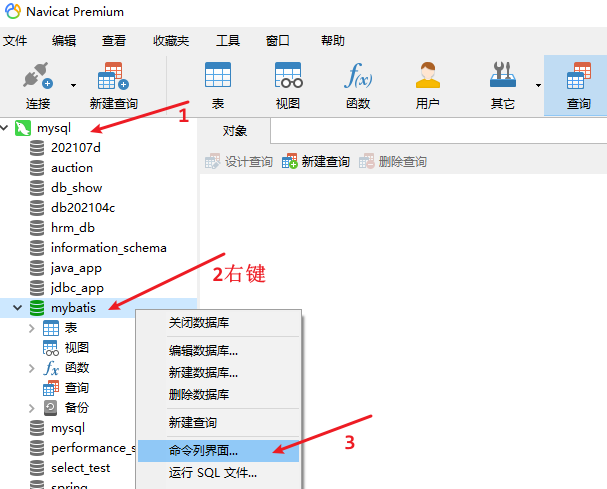The width and height of the screenshot is (607, 489).
Task: Choose Console (命令列界面...) in context menu
Action: click(x=218, y=451)
